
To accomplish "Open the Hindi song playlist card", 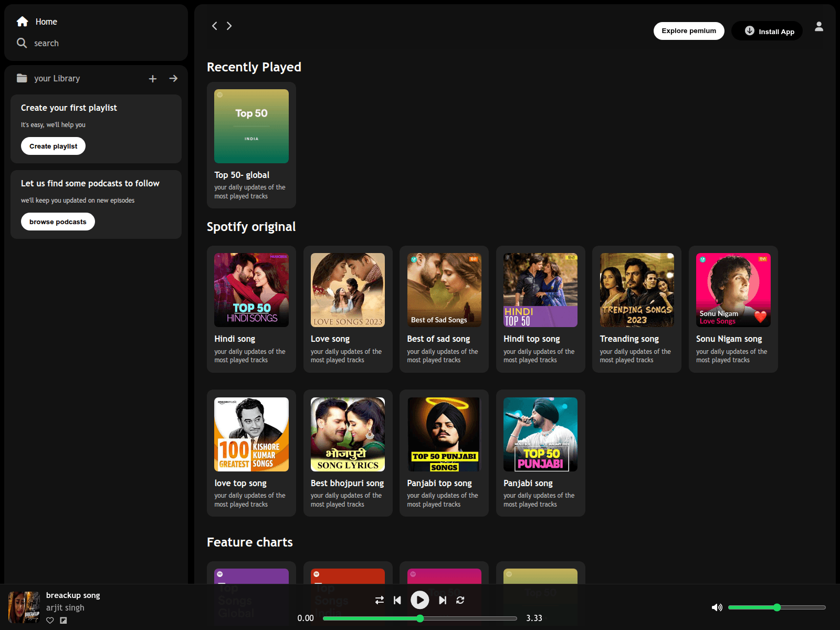I will pyautogui.click(x=251, y=309).
